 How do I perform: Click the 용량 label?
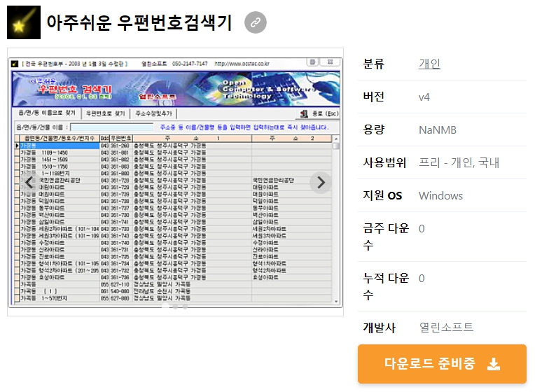tap(374, 129)
